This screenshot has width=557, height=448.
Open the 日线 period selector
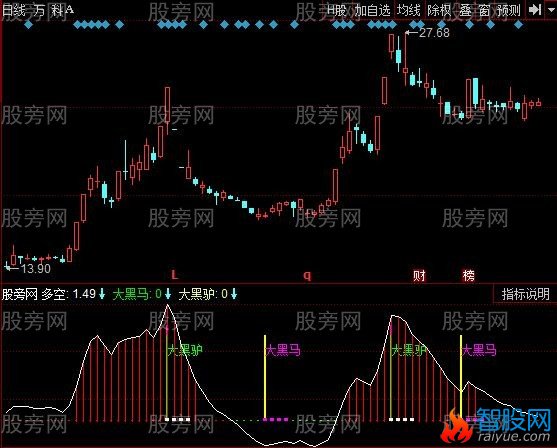[13, 10]
